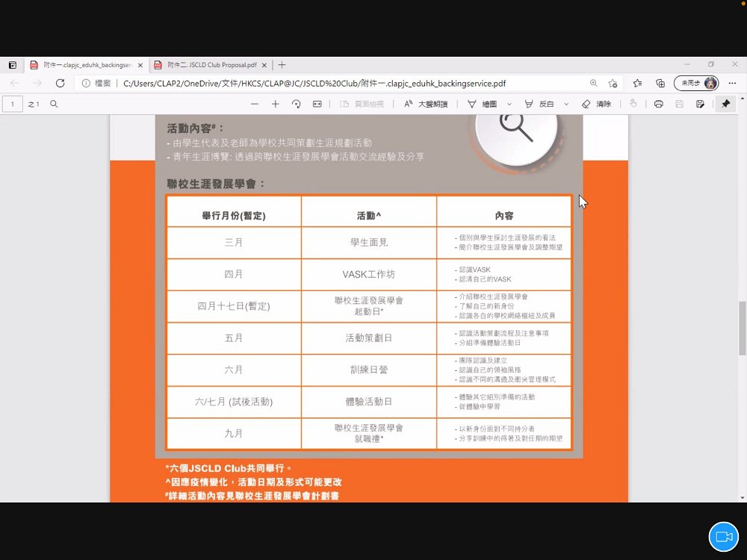Zoom in with the plus icon
This screenshot has width=747, height=560.
(276, 104)
